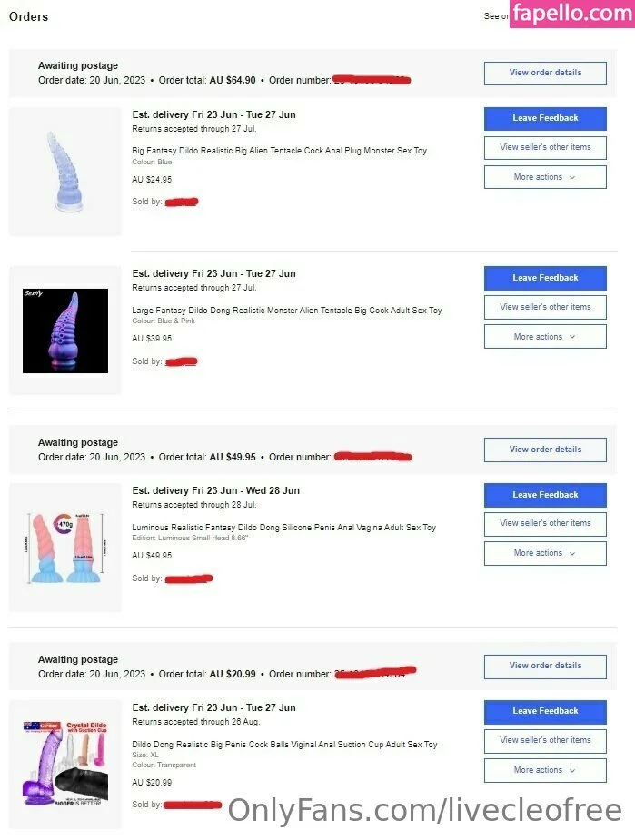Leave Feedback for the AU $24.95 item
Screen dimensions: 635x840
pyautogui.click(x=545, y=118)
